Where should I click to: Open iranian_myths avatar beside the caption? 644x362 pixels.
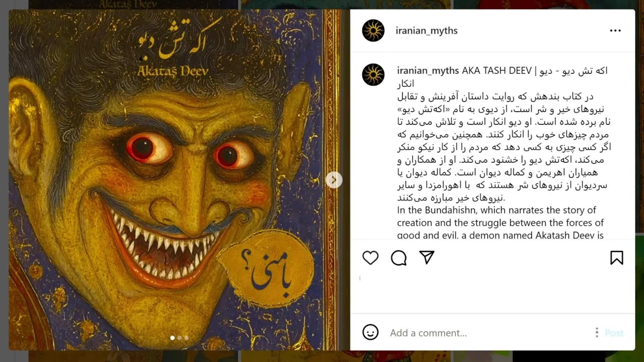(x=373, y=74)
